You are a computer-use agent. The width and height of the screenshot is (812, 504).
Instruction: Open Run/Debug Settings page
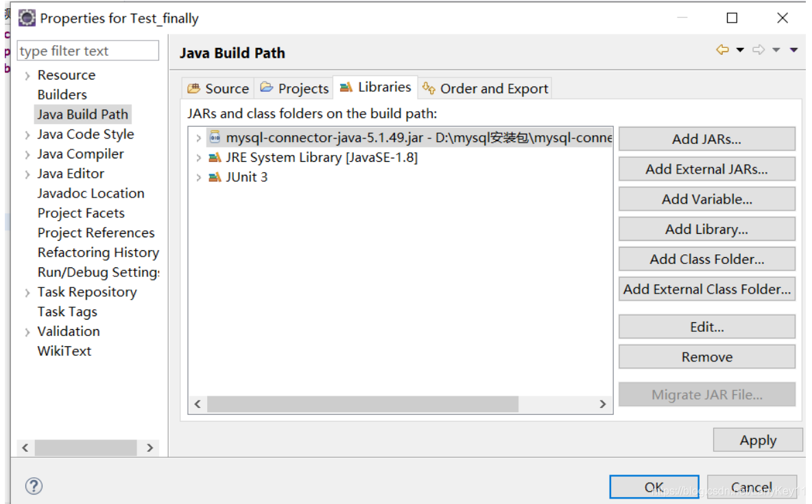[98, 272]
